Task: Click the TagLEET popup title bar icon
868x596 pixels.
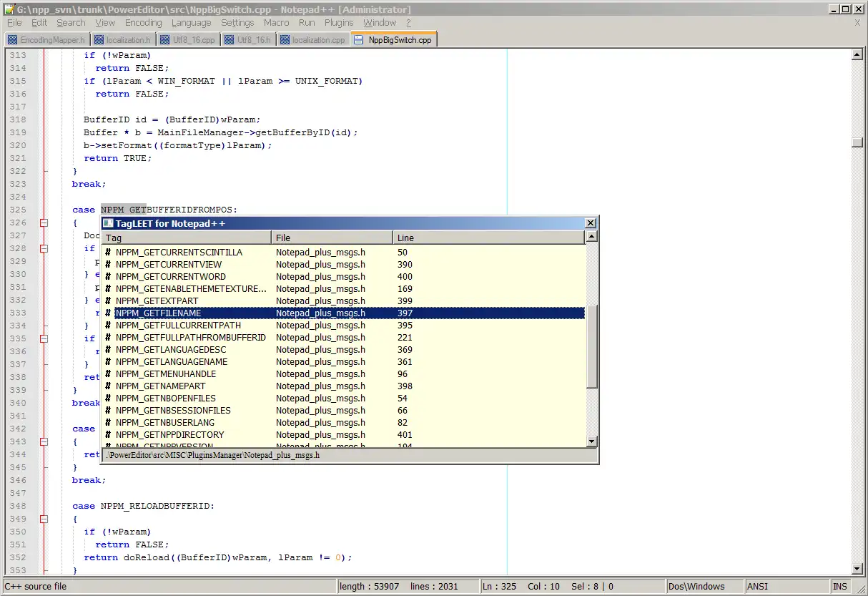Action: [108, 223]
